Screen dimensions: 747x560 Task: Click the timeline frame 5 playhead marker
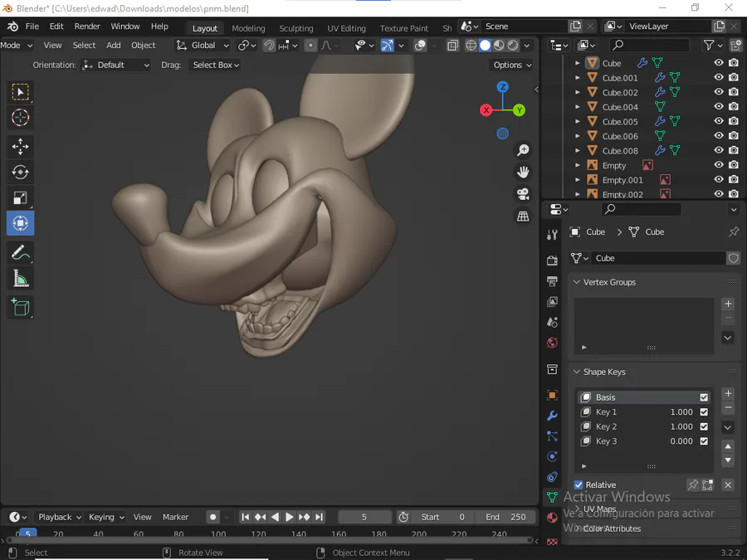point(27,533)
